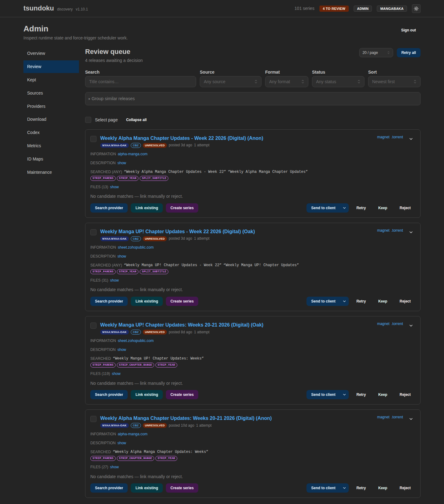
Task: Click the MANGABAKA header button
Action: pyautogui.click(x=392, y=9)
